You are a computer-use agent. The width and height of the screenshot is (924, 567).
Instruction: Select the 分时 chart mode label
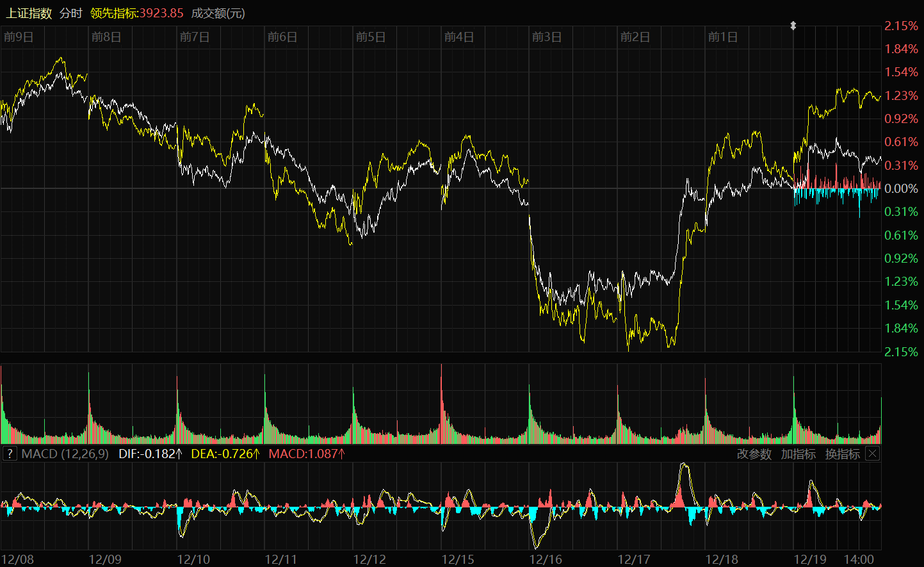71,13
